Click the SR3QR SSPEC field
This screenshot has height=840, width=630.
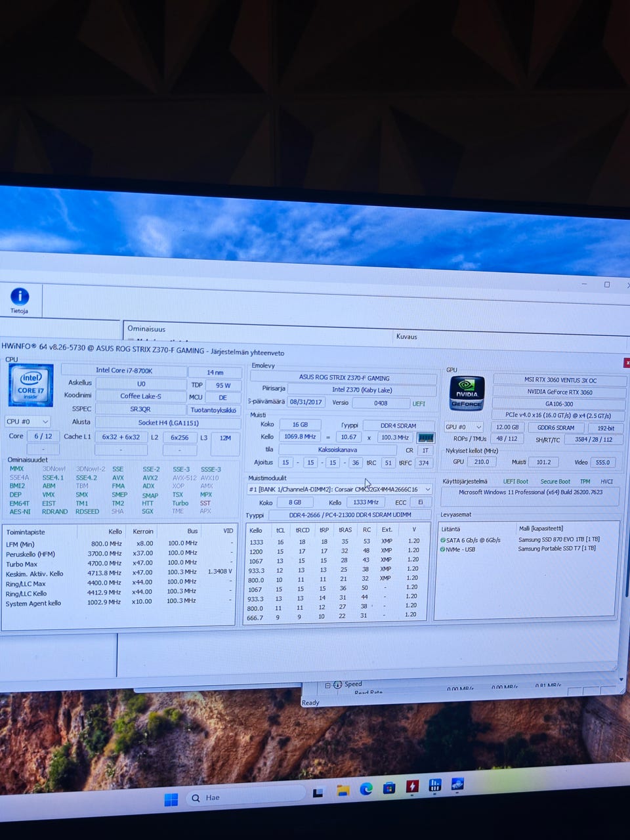(140, 409)
